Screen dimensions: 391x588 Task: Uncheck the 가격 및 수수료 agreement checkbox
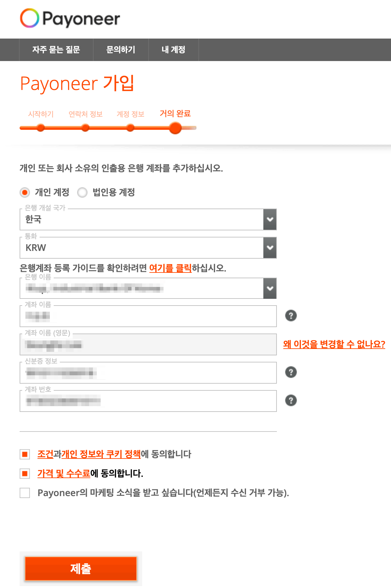pos(25,473)
